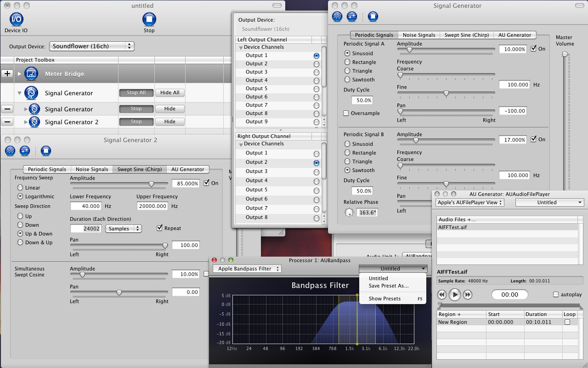Open the Soundflower (16ch) output device dropdown
Screen dimensions: 588x368
coord(91,46)
